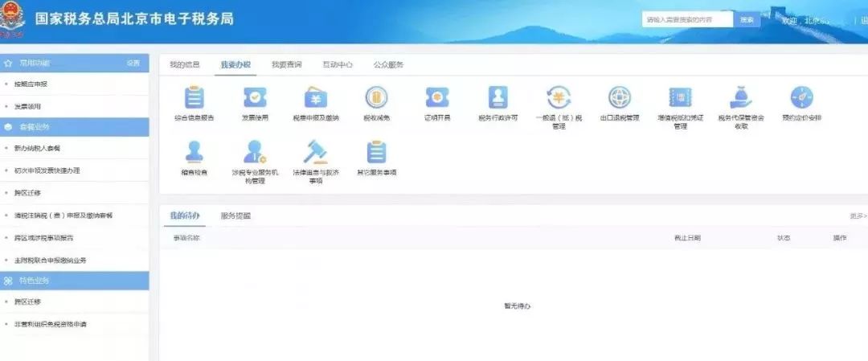Image resolution: width=868 pixels, height=361 pixels.
Task: Click the cube icon beside 套餐业务
Action: tap(7, 127)
